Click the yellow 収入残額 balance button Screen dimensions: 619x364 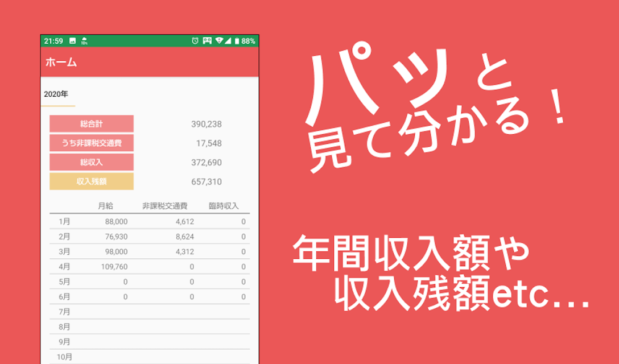click(92, 181)
